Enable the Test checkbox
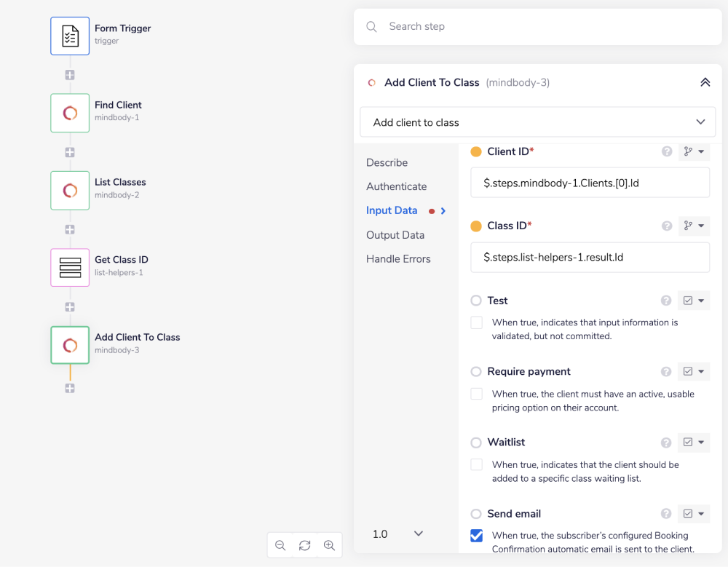728x567 pixels. pyautogui.click(x=477, y=322)
